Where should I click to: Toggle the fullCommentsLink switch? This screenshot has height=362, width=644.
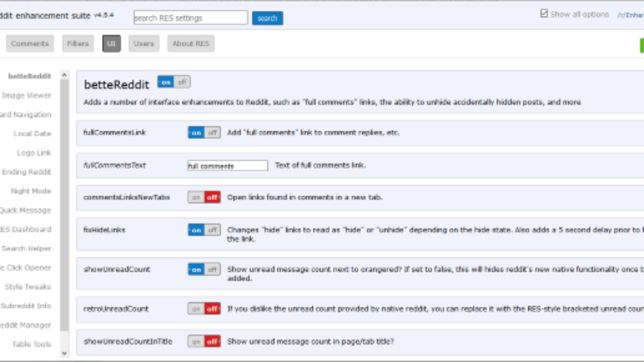(x=204, y=132)
